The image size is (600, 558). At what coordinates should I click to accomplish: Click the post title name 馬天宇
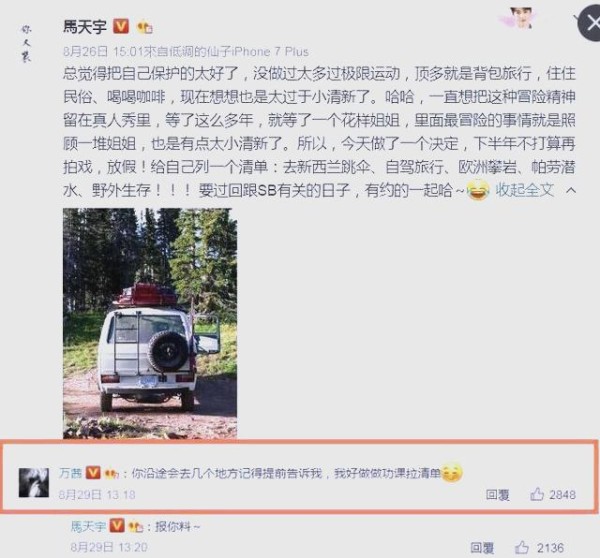click(85, 26)
